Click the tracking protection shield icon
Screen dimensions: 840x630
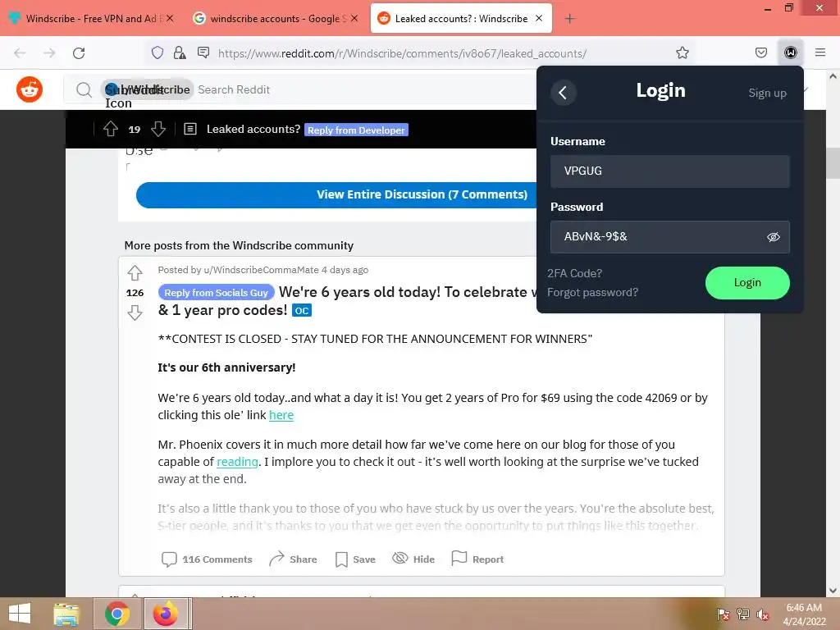point(157,52)
